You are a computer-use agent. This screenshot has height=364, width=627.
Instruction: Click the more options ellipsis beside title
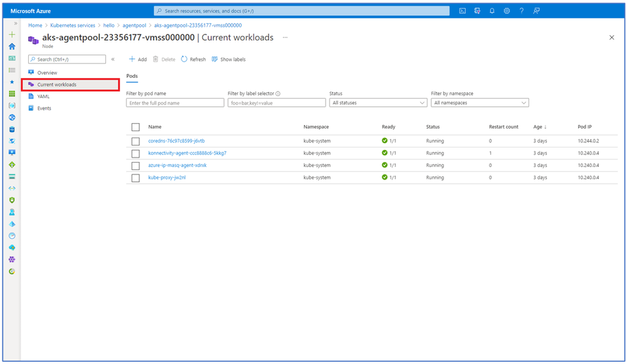click(x=285, y=38)
